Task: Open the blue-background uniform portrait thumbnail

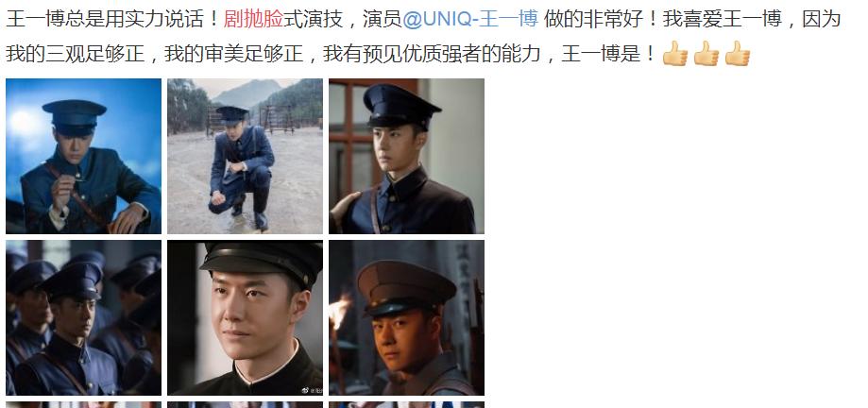Action: 84,156
